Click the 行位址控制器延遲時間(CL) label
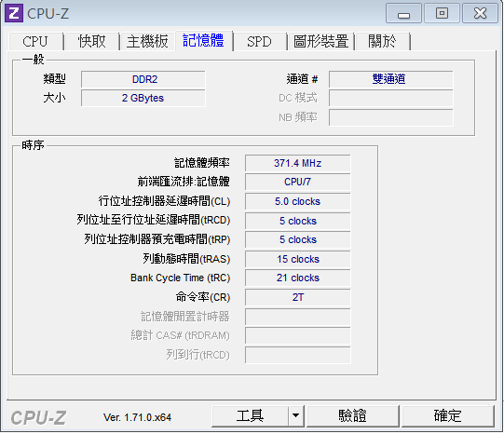 click(164, 201)
